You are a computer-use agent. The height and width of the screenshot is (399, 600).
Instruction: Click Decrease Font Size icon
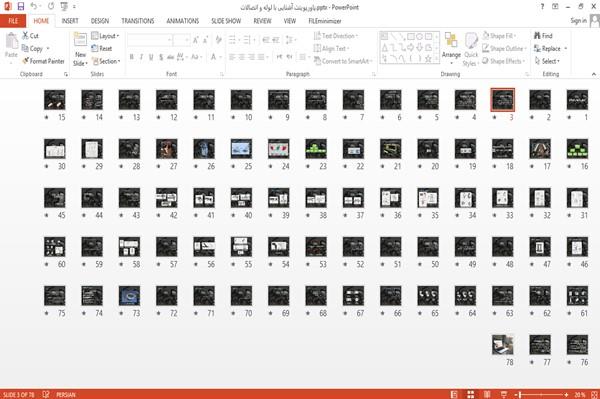coord(206,39)
